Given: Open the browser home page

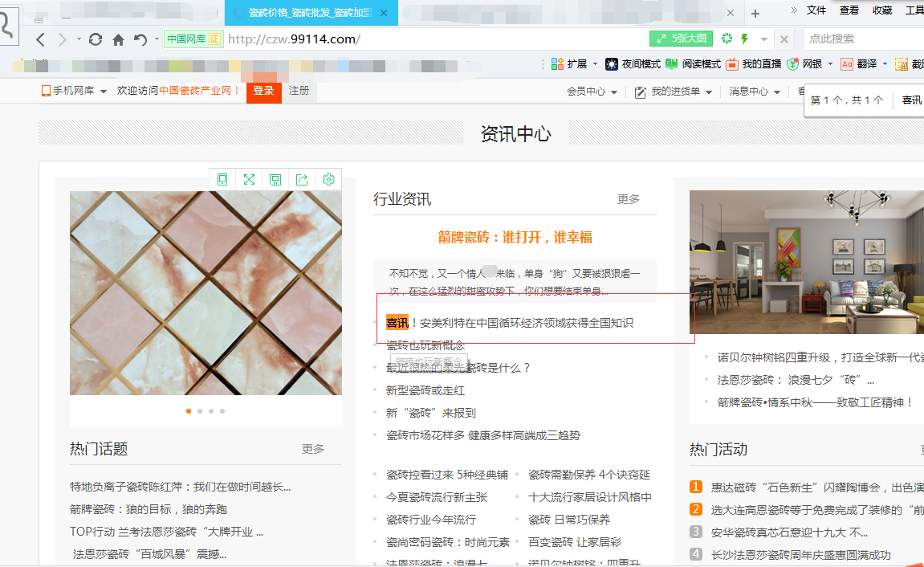Looking at the screenshot, I should coord(119,39).
